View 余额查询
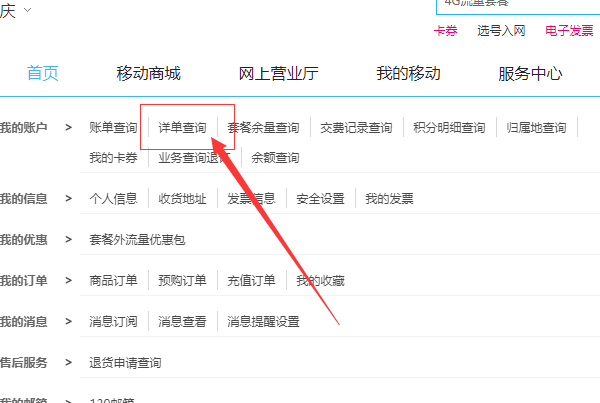The height and width of the screenshot is (403, 600). click(275, 158)
